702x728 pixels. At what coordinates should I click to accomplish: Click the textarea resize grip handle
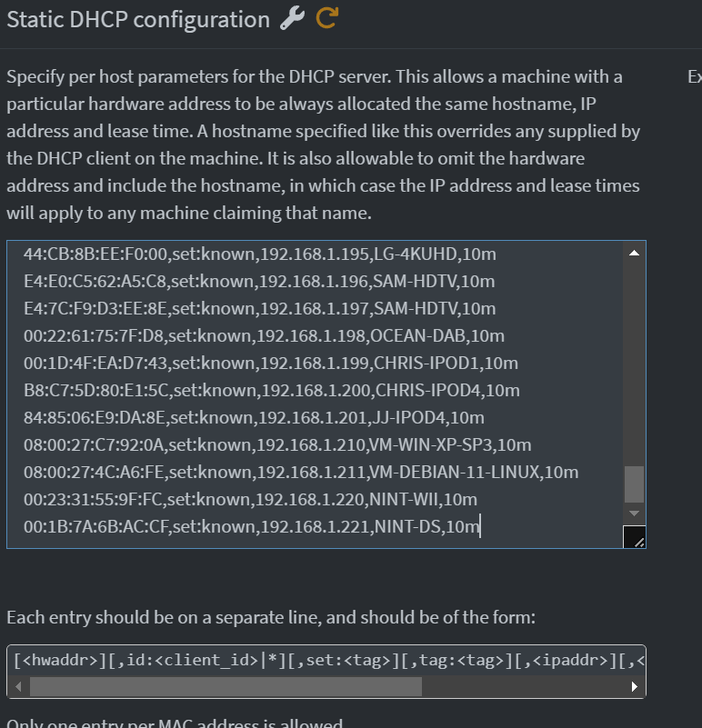pos(636,538)
